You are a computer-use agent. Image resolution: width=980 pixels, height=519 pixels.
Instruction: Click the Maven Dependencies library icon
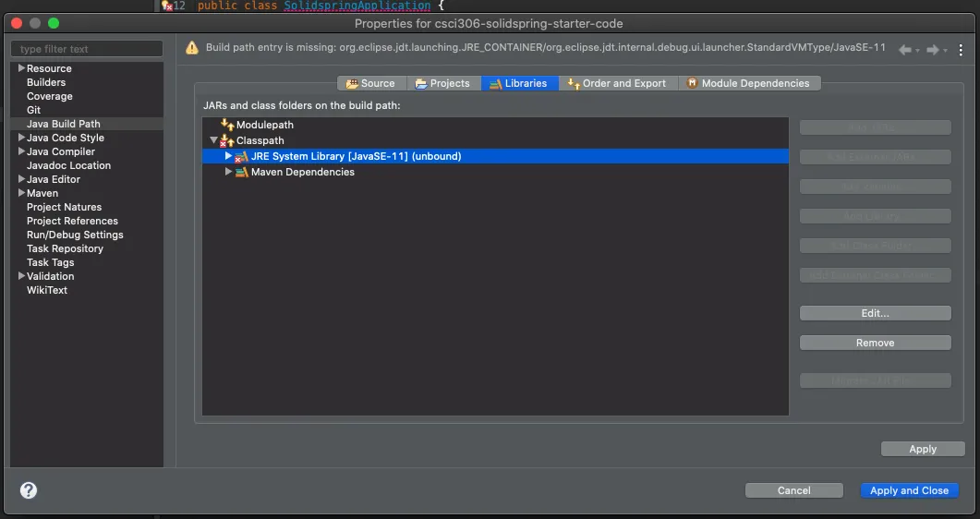click(x=242, y=172)
